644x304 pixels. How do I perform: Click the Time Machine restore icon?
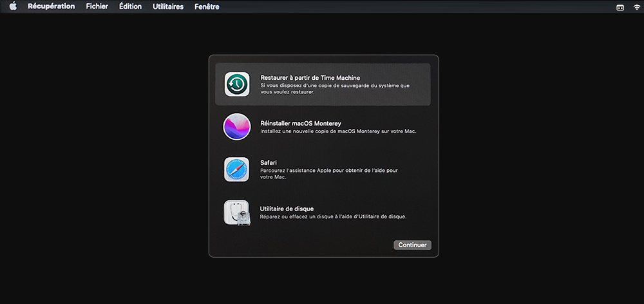[237, 84]
